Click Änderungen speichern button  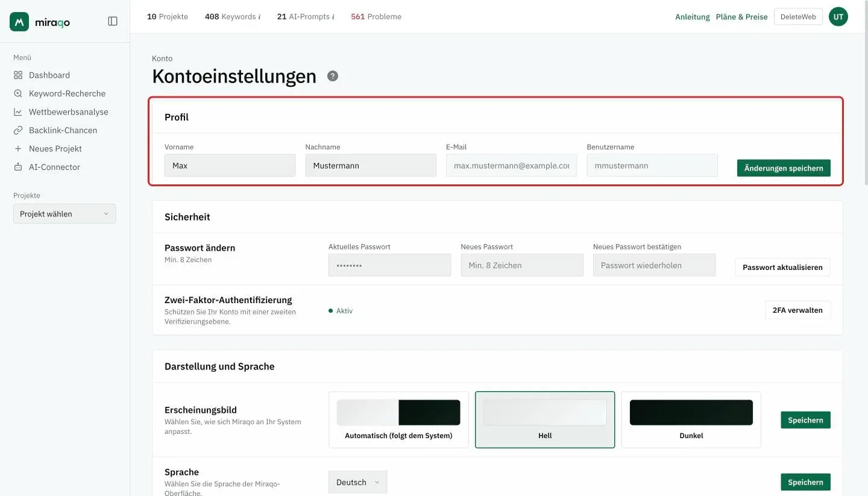784,168
